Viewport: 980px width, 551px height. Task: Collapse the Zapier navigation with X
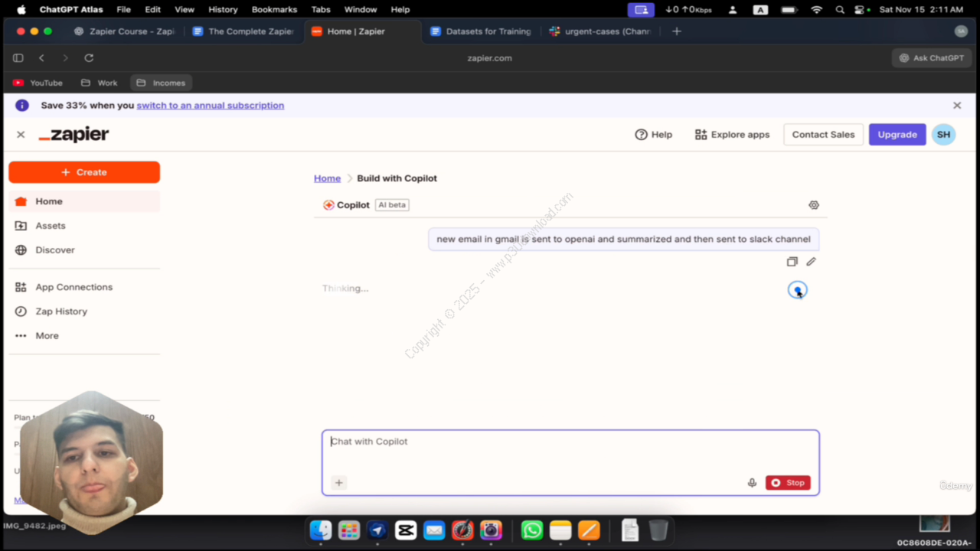click(x=21, y=135)
